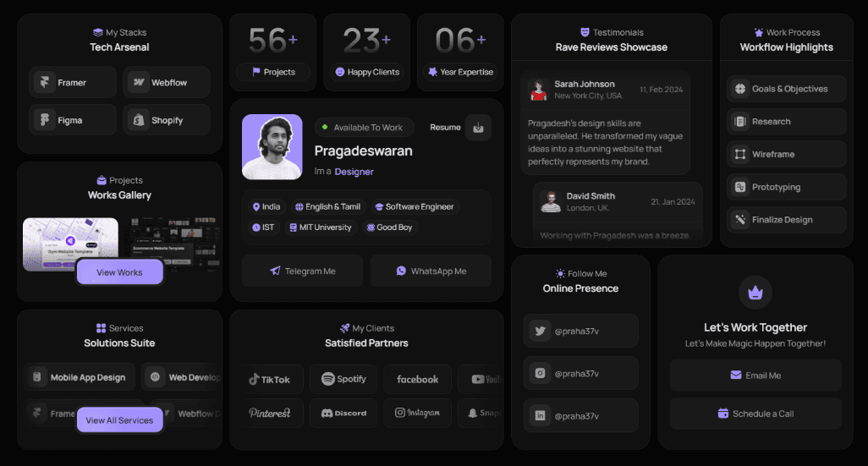868x466 pixels.
Task: Select the Framer stack tile
Action: 73,83
